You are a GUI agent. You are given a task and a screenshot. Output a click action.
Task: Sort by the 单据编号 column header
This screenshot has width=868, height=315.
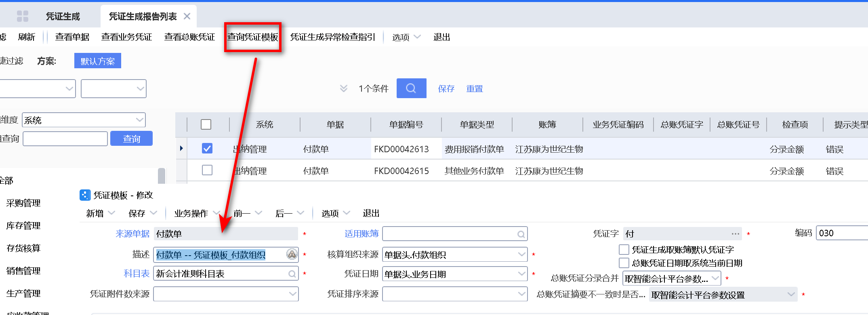(x=406, y=124)
